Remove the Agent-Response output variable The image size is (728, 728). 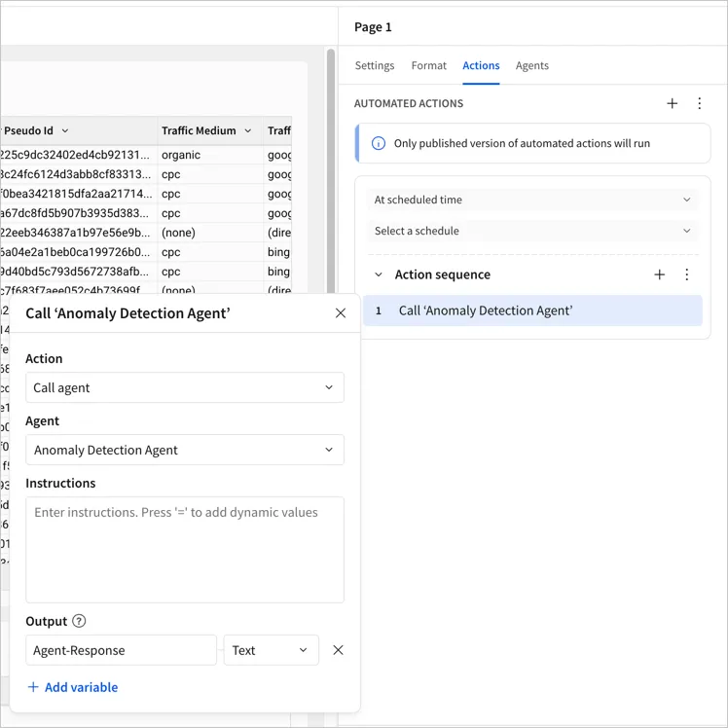coord(338,650)
